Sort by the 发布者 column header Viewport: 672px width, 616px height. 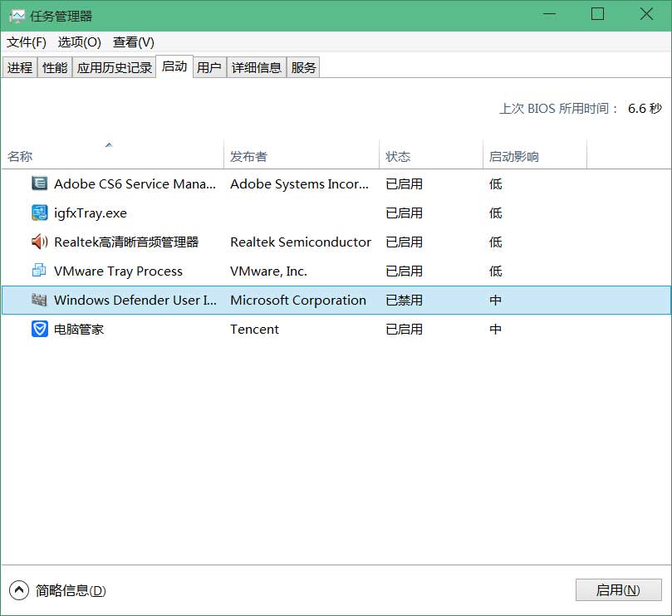[x=302, y=156]
